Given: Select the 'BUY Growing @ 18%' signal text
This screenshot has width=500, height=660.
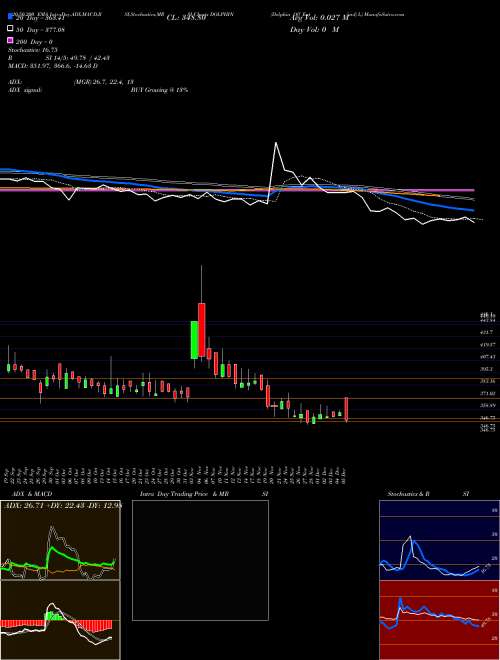Looking at the screenshot, I should click(159, 90).
